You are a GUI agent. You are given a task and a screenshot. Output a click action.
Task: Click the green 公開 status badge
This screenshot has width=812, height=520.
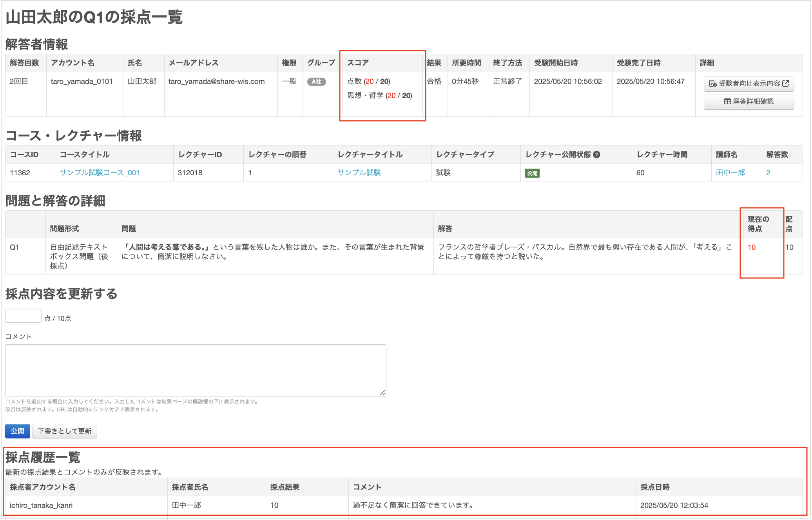pyautogui.click(x=532, y=173)
